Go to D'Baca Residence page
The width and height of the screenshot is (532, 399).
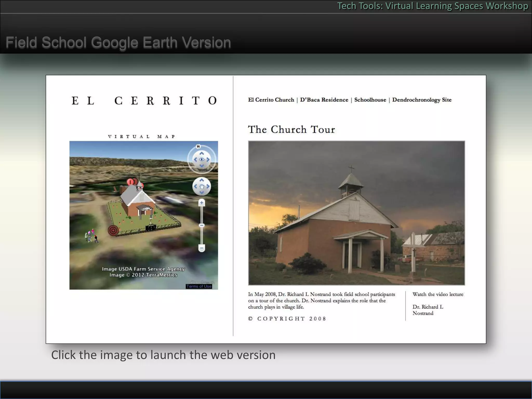tap(324, 100)
